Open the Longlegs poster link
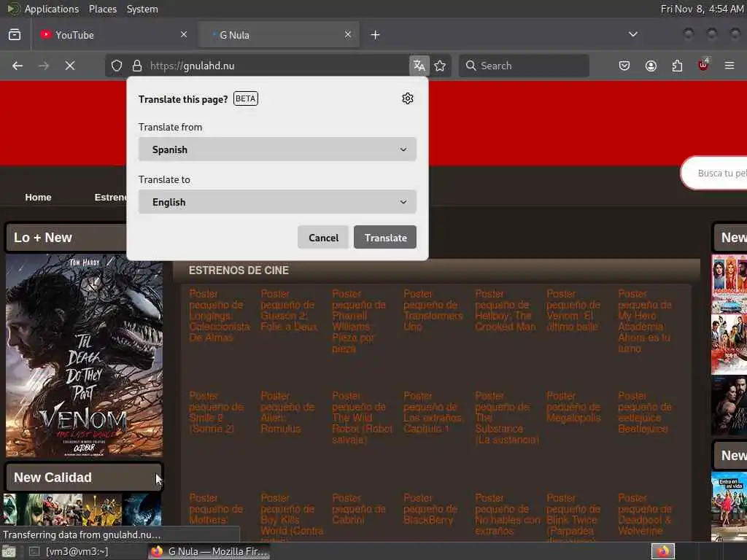The height and width of the screenshot is (560, 747). (x=219, y=316)
